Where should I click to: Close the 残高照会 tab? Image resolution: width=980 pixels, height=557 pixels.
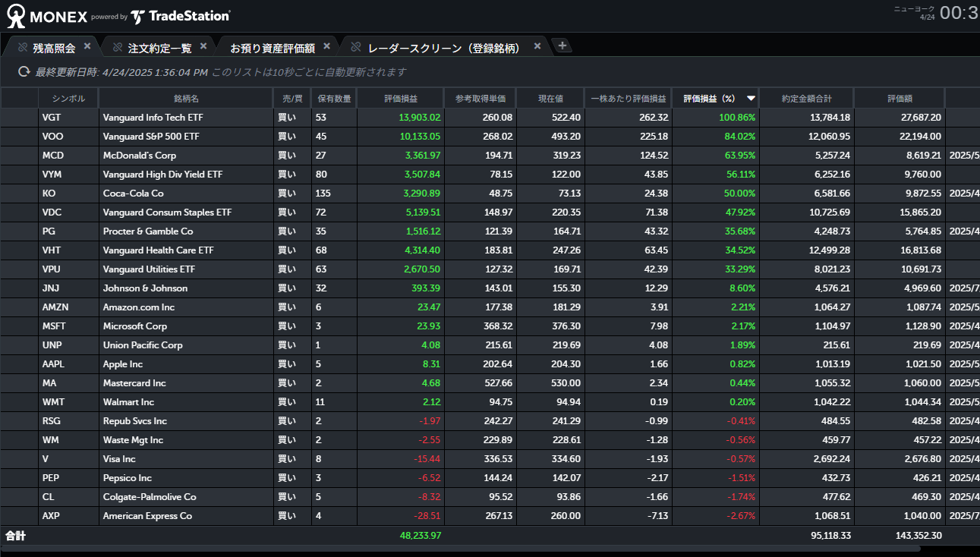pyautogui.click(x=87, y=46)
